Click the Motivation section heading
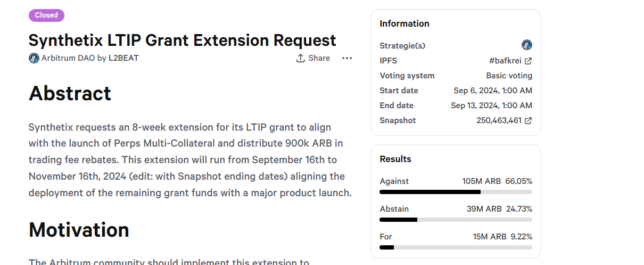The image size is (644, 265). coord(79,230)
